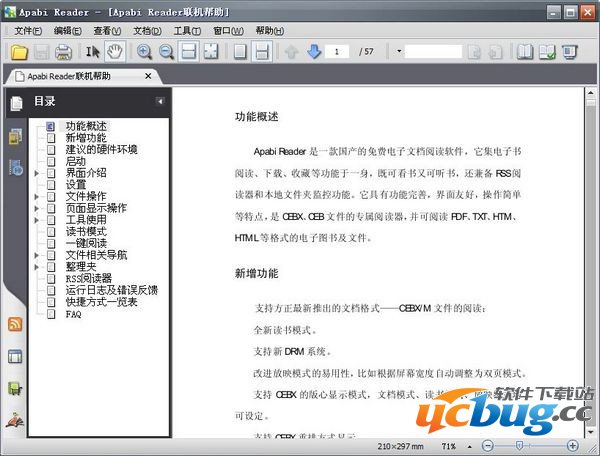
Task: Toggle single page layout view
Action: [240, 52]
